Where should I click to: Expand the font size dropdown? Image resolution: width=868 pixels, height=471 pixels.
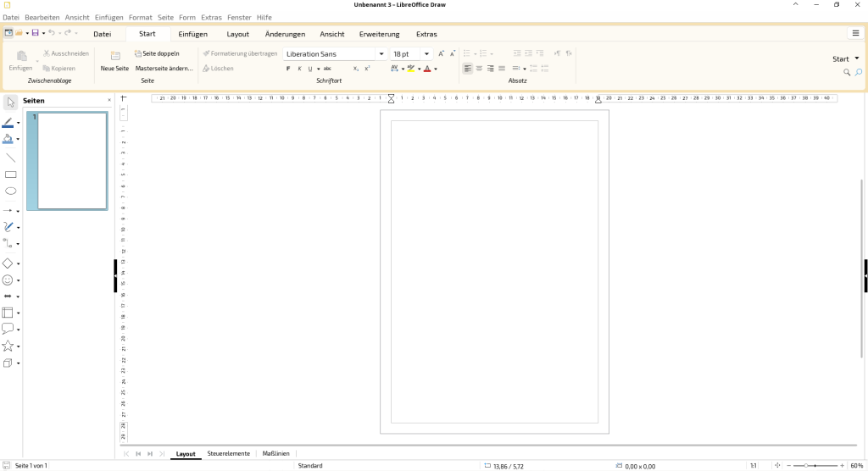click(x=426, y=53)
